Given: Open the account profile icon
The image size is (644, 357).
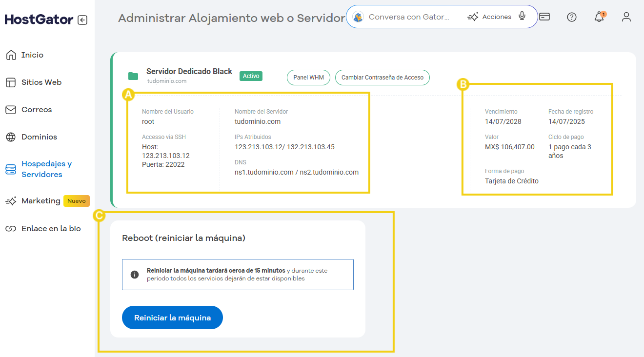Looking at the screenshot, I should (x=626, y=17).
